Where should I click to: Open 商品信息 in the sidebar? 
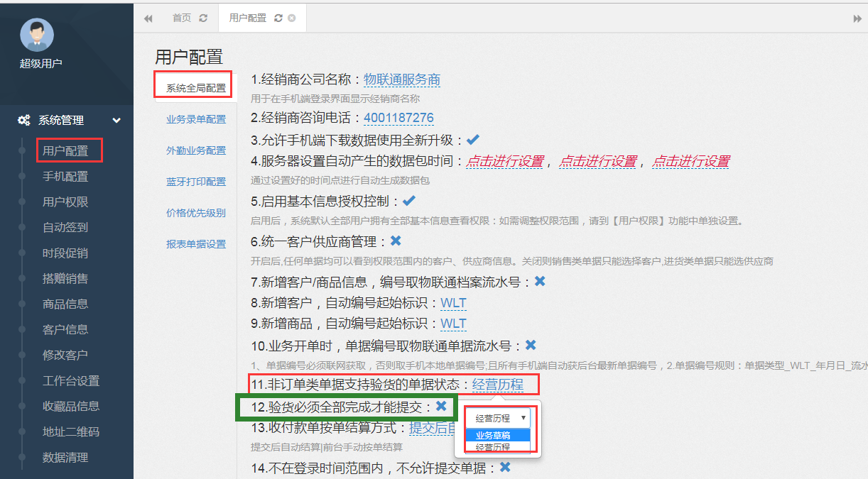point(65,304)
